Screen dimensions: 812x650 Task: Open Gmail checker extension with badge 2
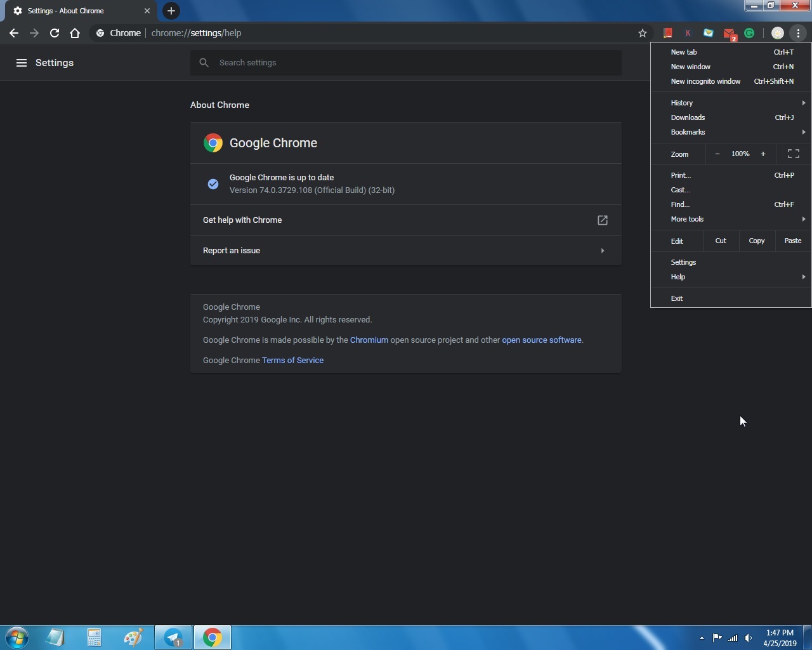(730, 34)
